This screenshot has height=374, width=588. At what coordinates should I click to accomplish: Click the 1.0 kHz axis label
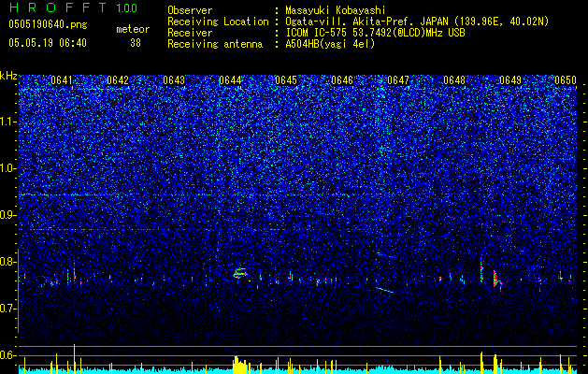[8, 168]
